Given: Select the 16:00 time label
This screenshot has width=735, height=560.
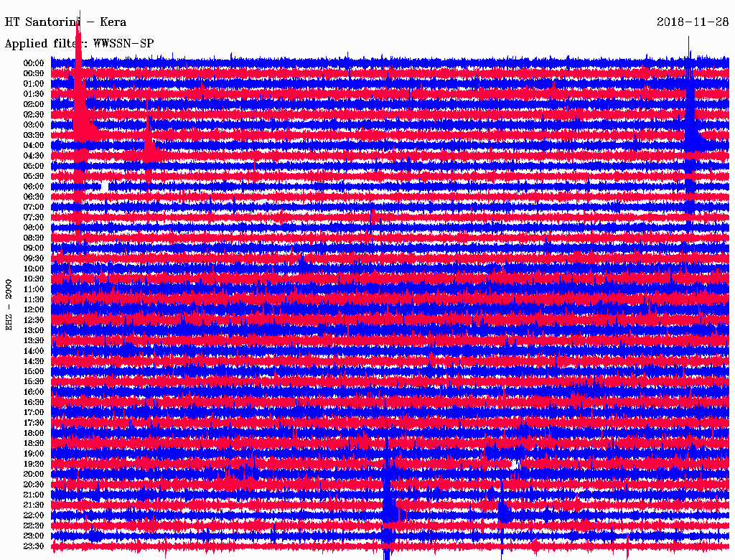Looking at the screenshot, I should [x=34, y=392].
